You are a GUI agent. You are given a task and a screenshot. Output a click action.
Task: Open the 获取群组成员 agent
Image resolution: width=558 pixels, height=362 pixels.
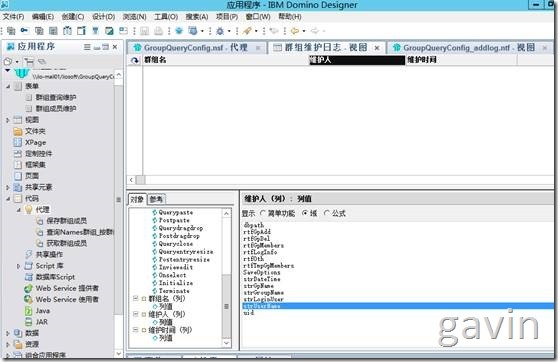67,243
